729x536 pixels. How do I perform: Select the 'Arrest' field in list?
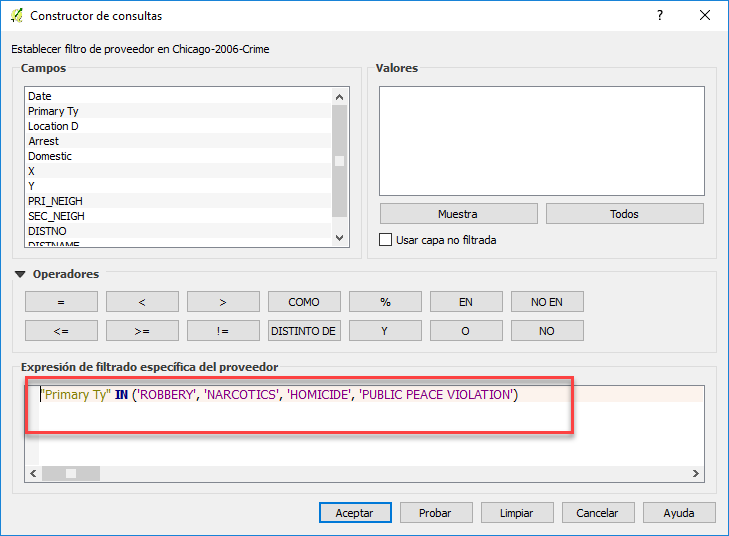pos(43,141)
